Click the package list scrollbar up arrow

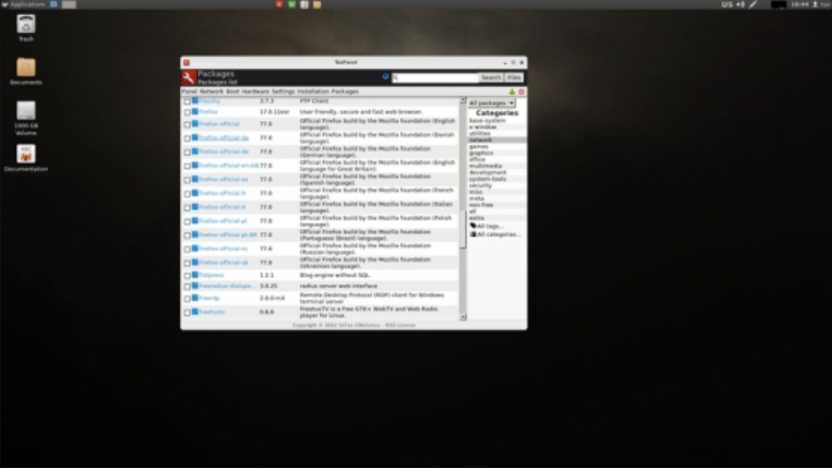point(463,100)
